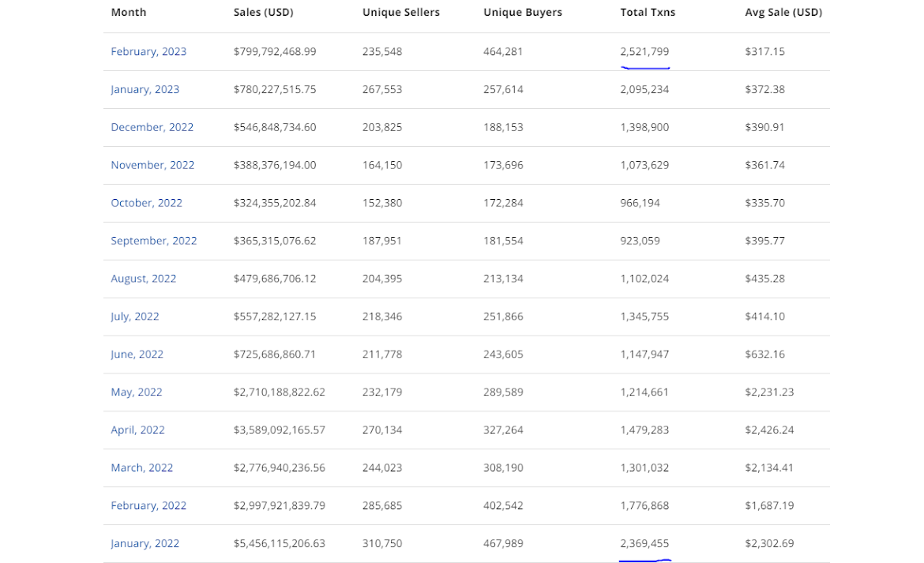Click the August, 2022 link

[143, 279]
